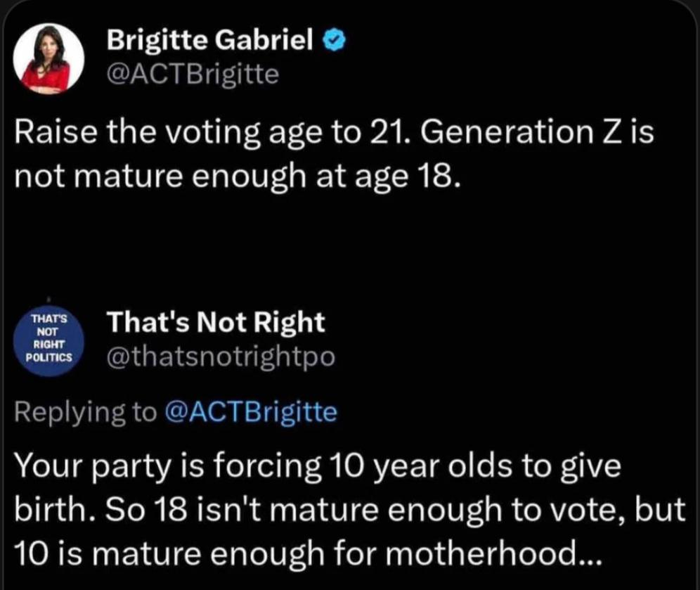The height and width of the screenshot is (590, 700).
Task: Follow the @ACTBrigitte mention after Replying to
Action: pyautogui.click(x=250, y=411)
